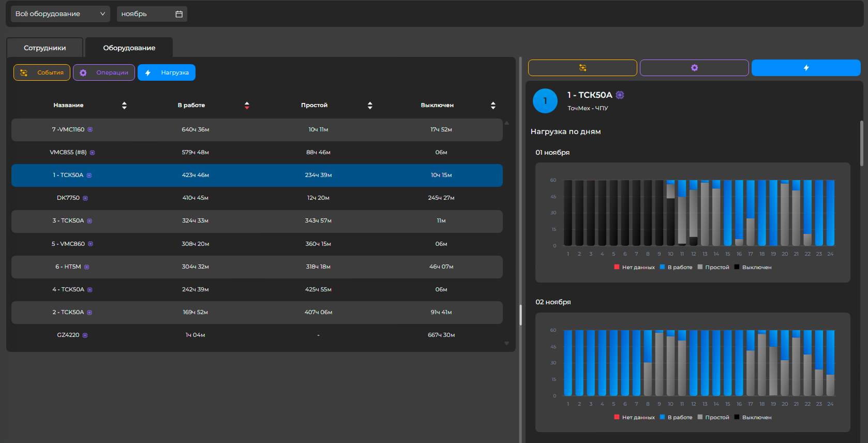
Task: Select the gear operations button in right panel
Action: point(694,68)
